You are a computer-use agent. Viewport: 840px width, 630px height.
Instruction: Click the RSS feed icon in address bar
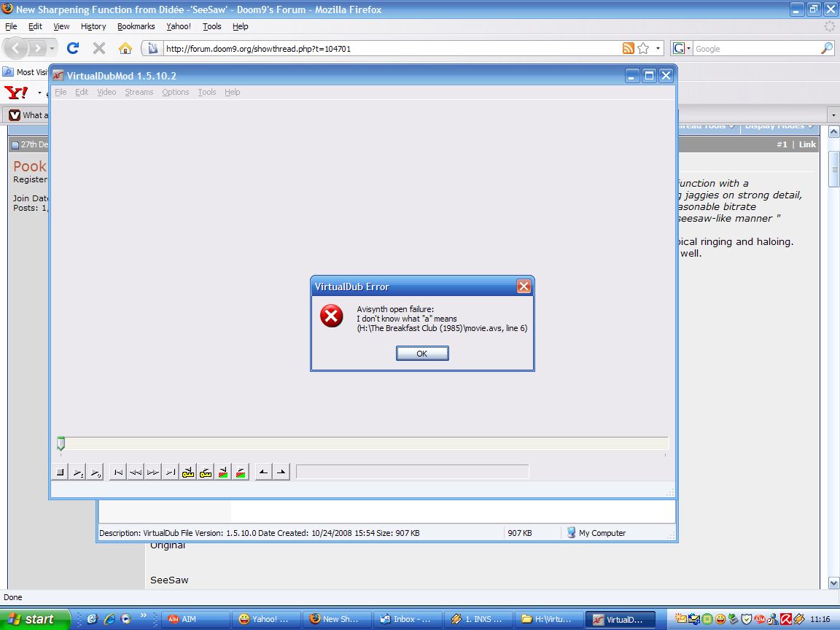pos(629,48)
